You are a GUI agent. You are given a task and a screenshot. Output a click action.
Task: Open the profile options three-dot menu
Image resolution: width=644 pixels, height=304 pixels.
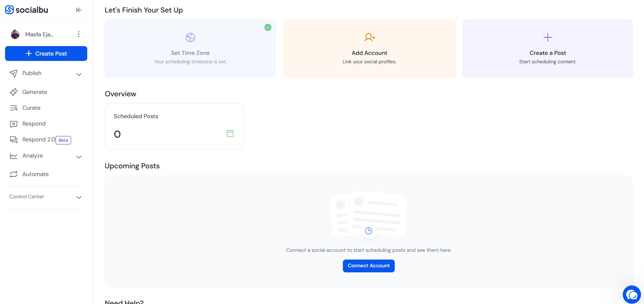(78, 34)
